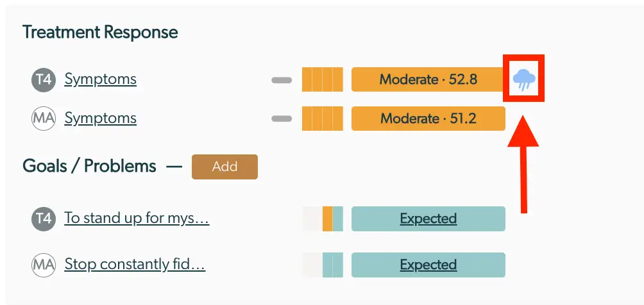Click the Expected link for the Stop constantly goal
This screenshot has width=644, height=305.
(x=428, y=265)
